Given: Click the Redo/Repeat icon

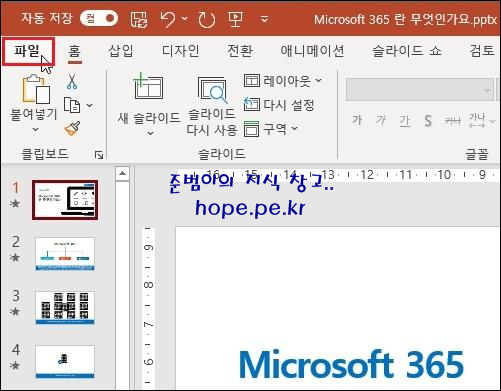Looking at the screenshot, I should click(207, 19).
